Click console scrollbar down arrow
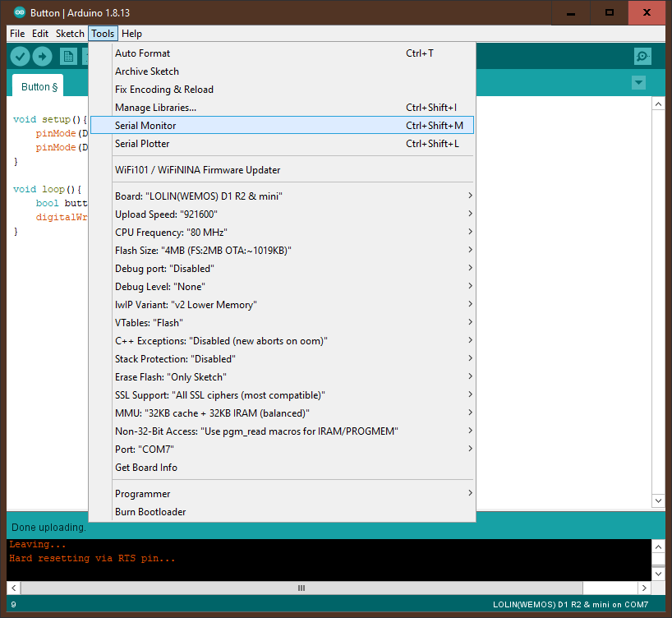This screenshot has width=672, height=618. pos(658,574)
